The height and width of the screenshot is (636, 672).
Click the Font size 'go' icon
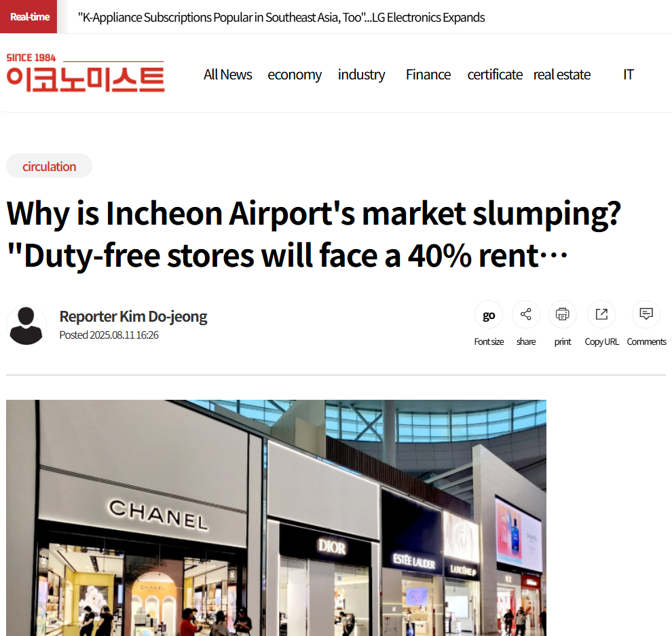point(489,314)
